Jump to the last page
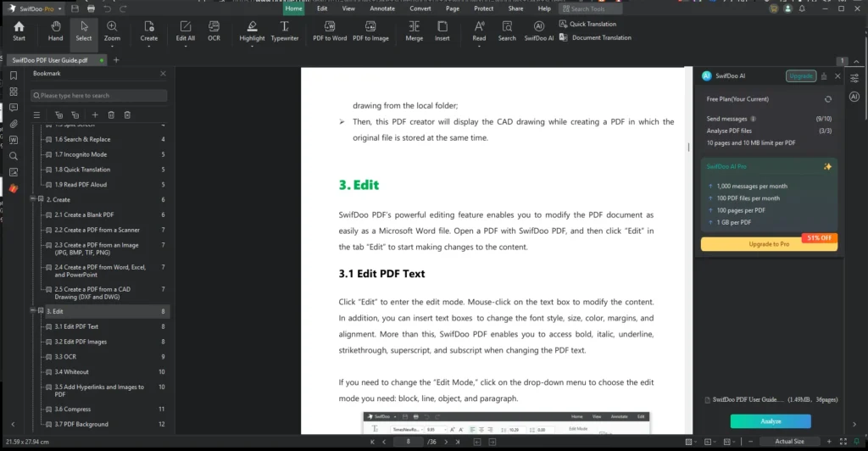 coord(458,443)
